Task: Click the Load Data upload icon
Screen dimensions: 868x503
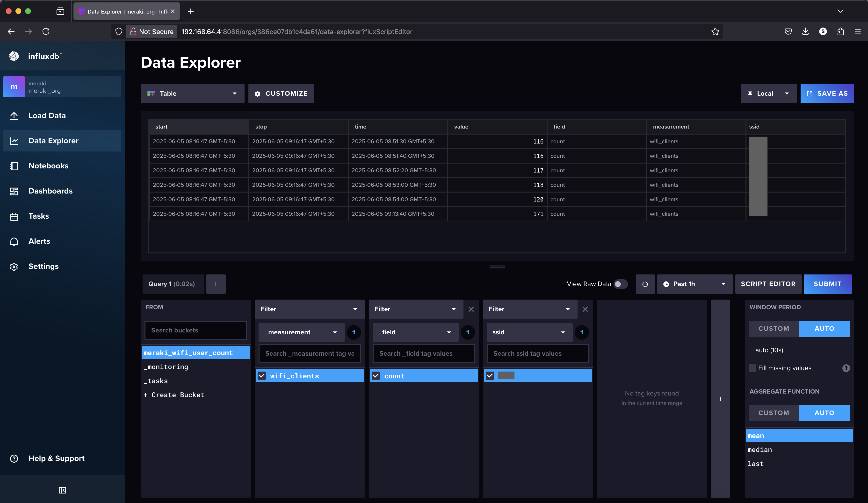Action: [x=14, y=116]
